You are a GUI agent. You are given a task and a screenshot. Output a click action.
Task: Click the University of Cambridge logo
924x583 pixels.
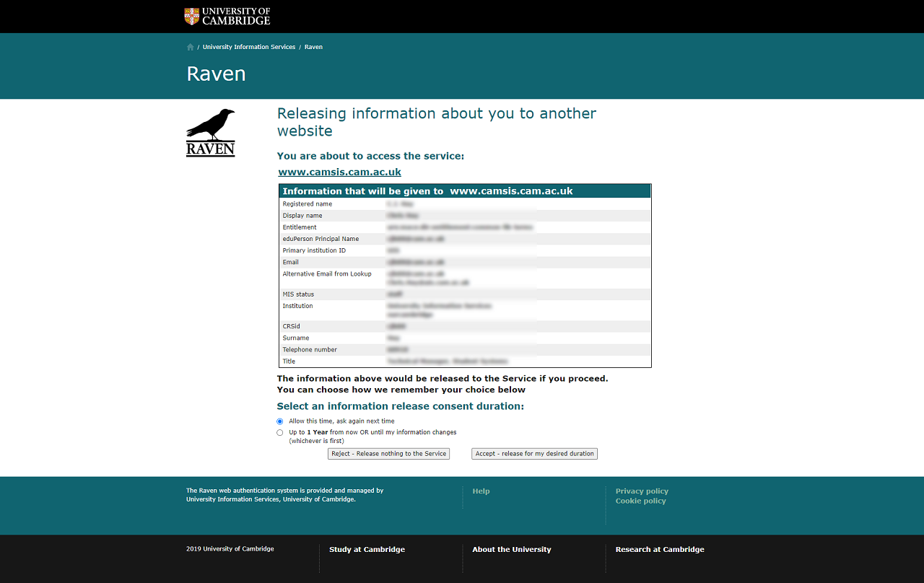click(227, 16)
